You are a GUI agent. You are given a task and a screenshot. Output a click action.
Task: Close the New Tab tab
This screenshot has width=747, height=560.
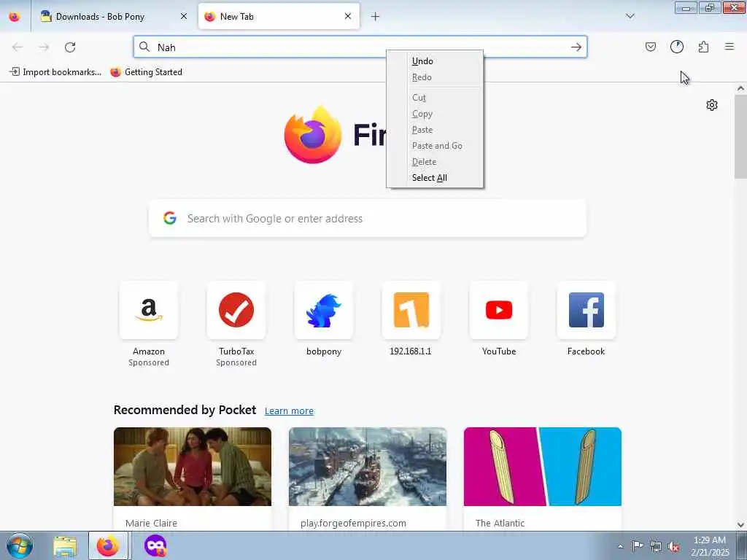[x=348, y=16]
